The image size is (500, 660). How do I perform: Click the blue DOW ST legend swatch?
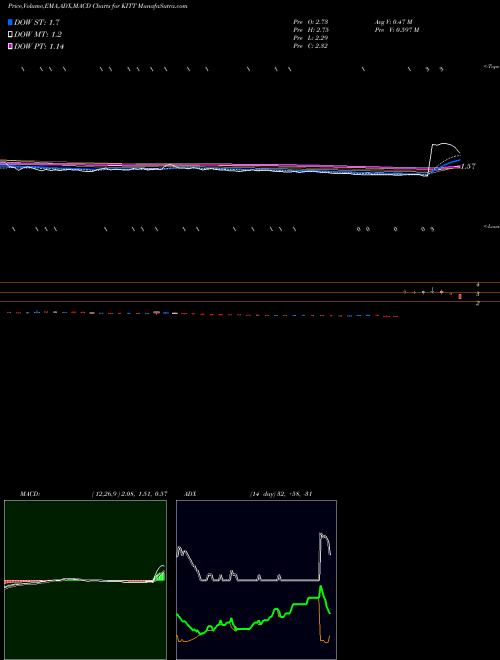[x=10, y=22]
